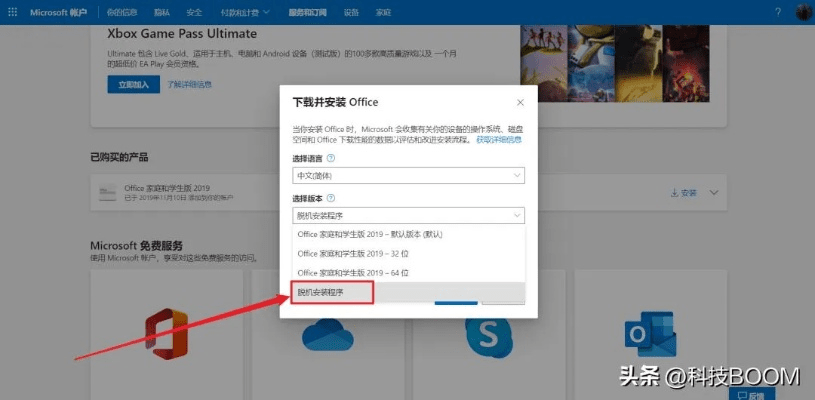Image resolution: width=815 pixels, height=400 pixels.
Task: Click Office 家庭和学生版 2019 product name
Action: pos(167,188)
